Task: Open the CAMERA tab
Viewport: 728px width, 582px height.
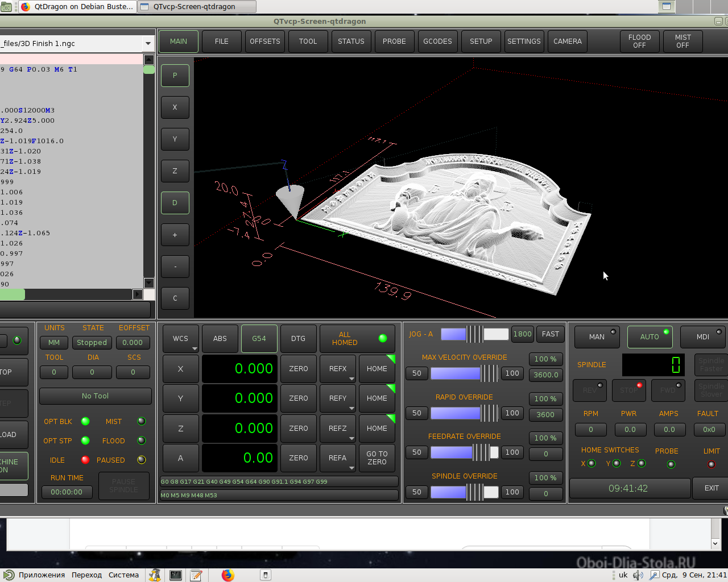Action: coord(568,41)
